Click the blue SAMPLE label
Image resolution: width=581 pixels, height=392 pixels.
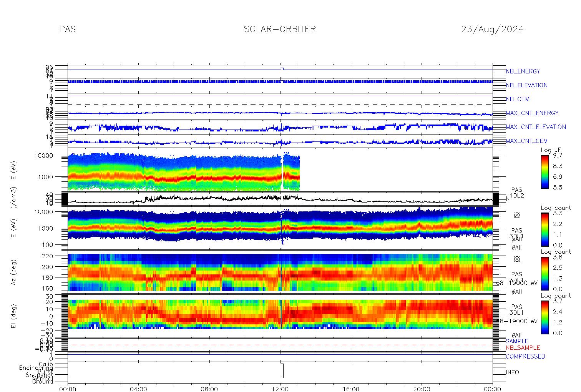[x=517, y=341]
